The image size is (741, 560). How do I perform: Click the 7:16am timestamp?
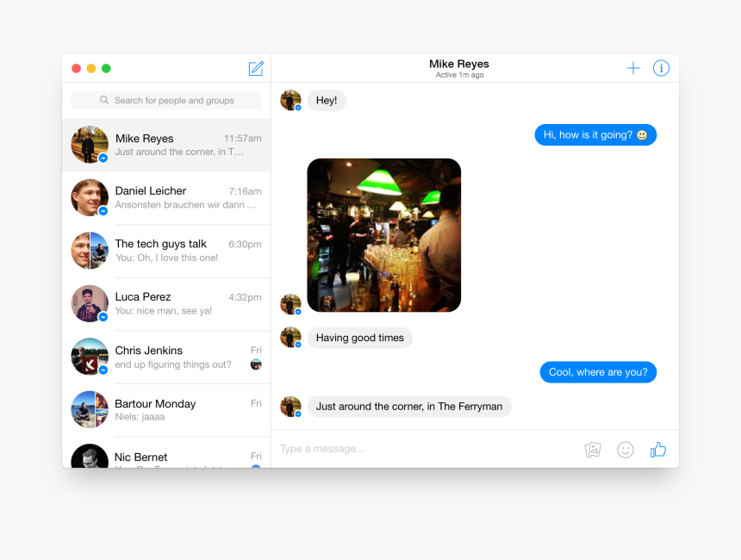pos(245,191)
